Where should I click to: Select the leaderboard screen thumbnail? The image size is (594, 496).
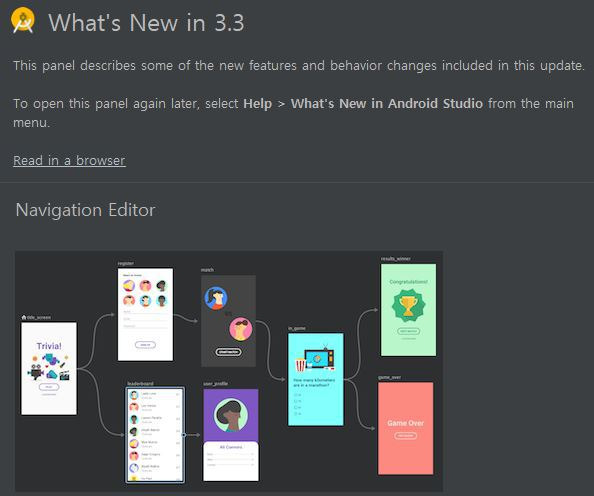[x=155, y=435]
